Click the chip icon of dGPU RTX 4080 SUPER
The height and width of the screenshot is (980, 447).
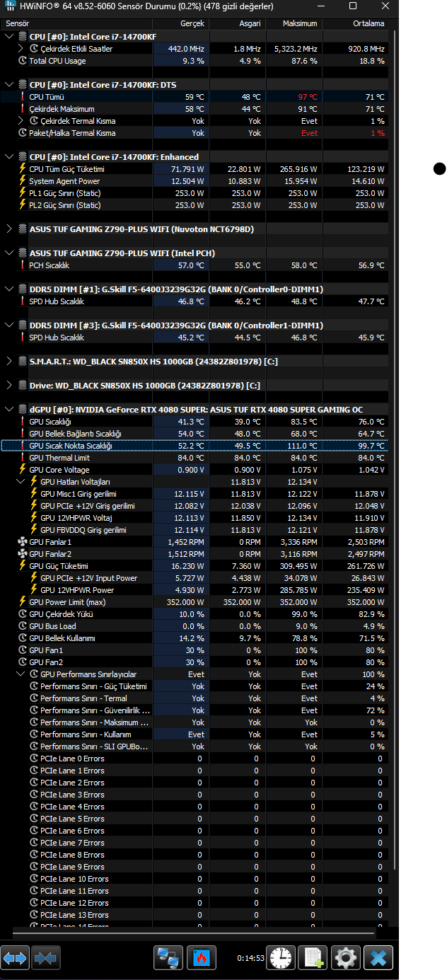23,410
